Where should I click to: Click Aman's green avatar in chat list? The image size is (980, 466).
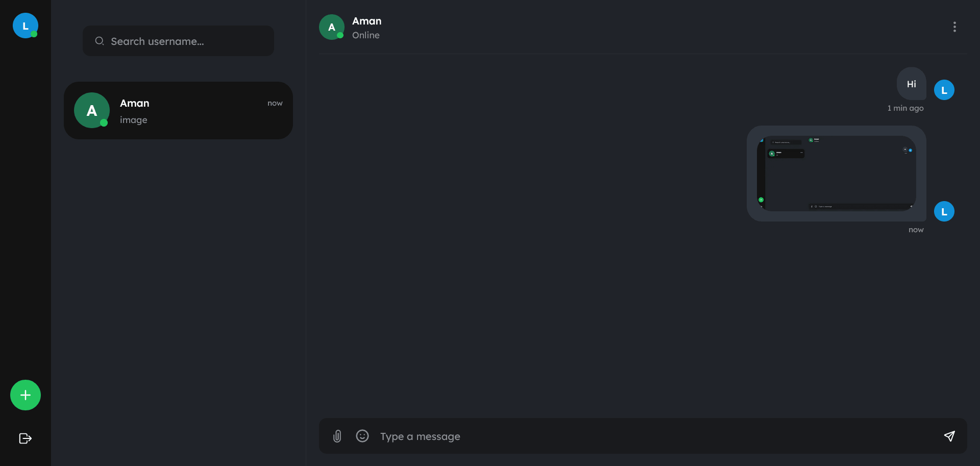[x=92, y=110]
